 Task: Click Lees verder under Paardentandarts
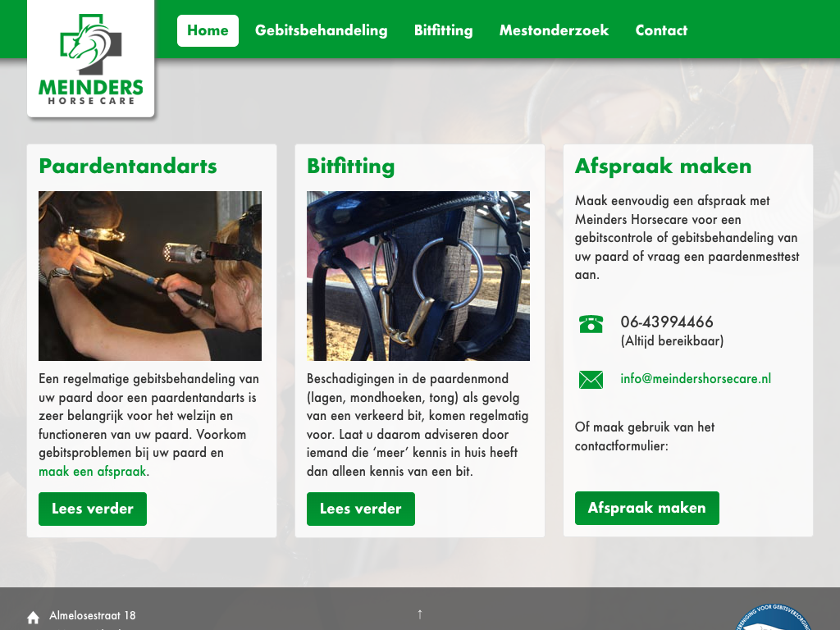[x=93, y=509]
